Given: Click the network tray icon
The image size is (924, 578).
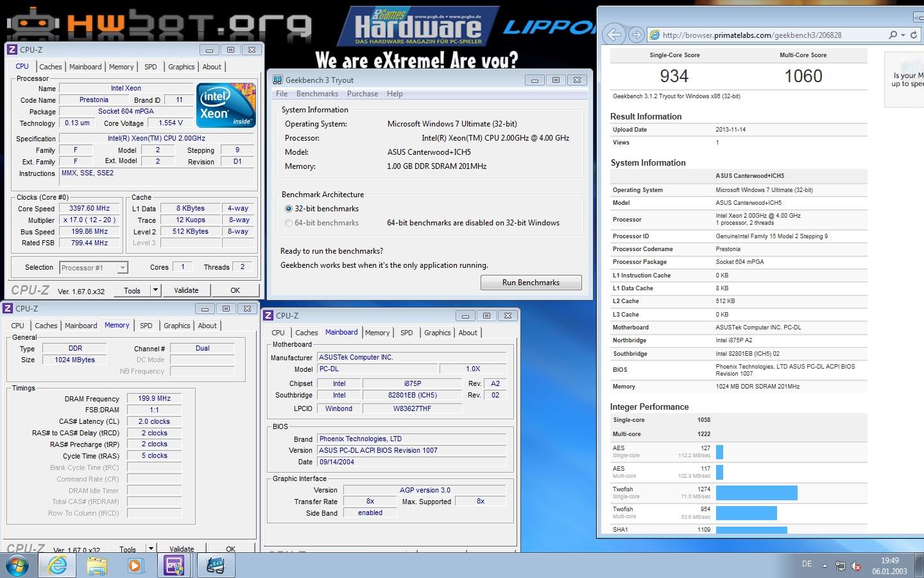Looking at the screenshot, I should coord(841,566).
